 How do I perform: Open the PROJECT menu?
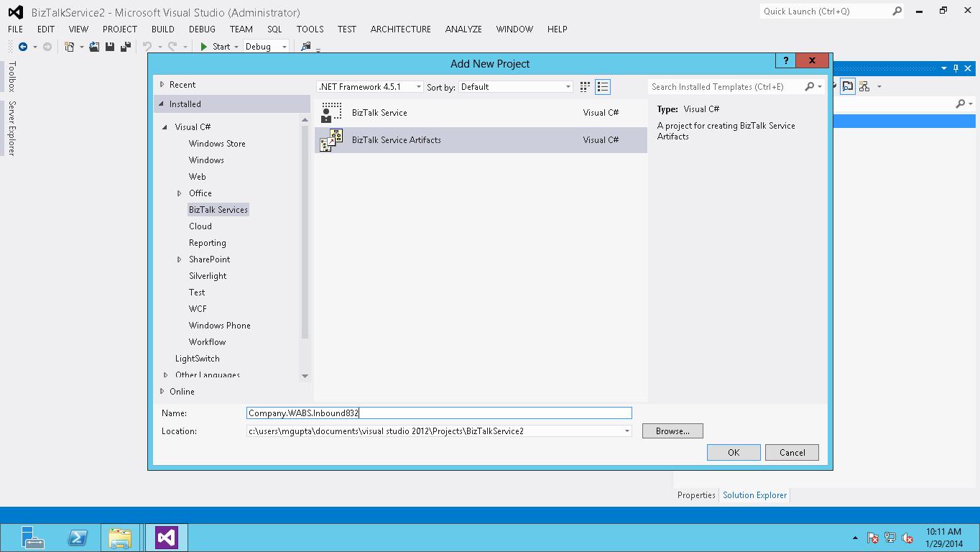coord(120,29)
